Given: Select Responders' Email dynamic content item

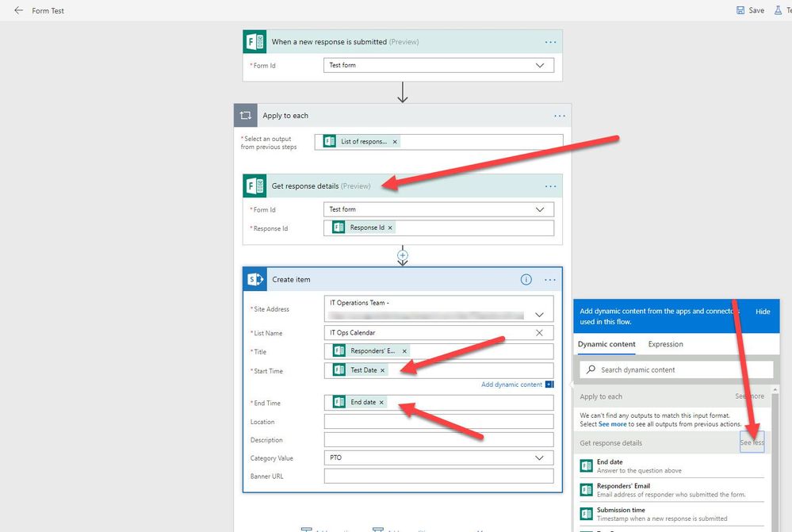Looking at the screenshot, I should tap(671, 490).
